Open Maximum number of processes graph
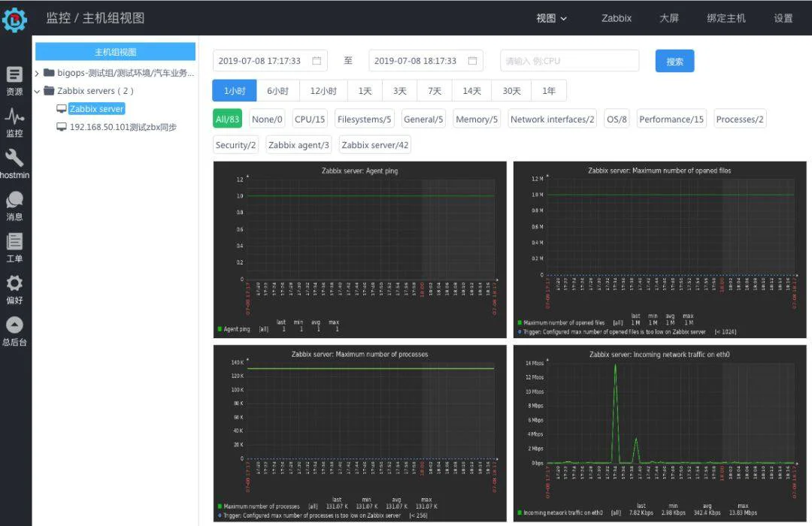This screenshot has width=812, height=526. point(360,434)
